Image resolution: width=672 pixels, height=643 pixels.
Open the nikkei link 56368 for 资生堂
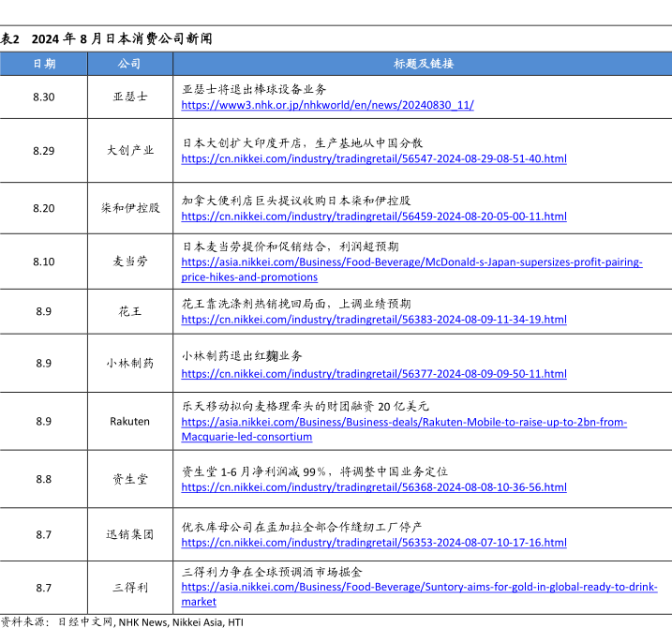coord(374,487)
